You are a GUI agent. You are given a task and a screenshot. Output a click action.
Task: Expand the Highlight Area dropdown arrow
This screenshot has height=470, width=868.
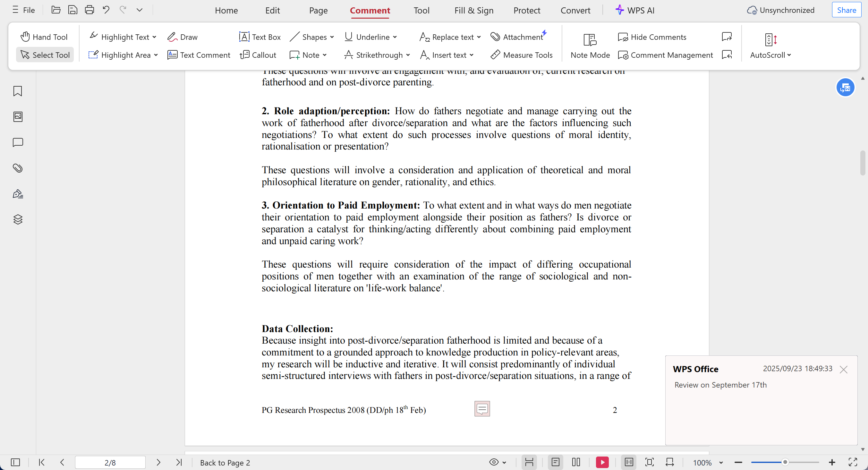(156, 55)
